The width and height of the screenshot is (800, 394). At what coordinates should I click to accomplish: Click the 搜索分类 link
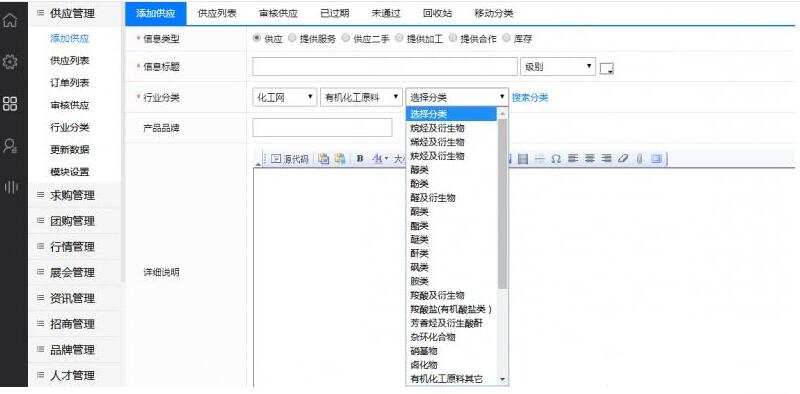[x=530, y=97]
